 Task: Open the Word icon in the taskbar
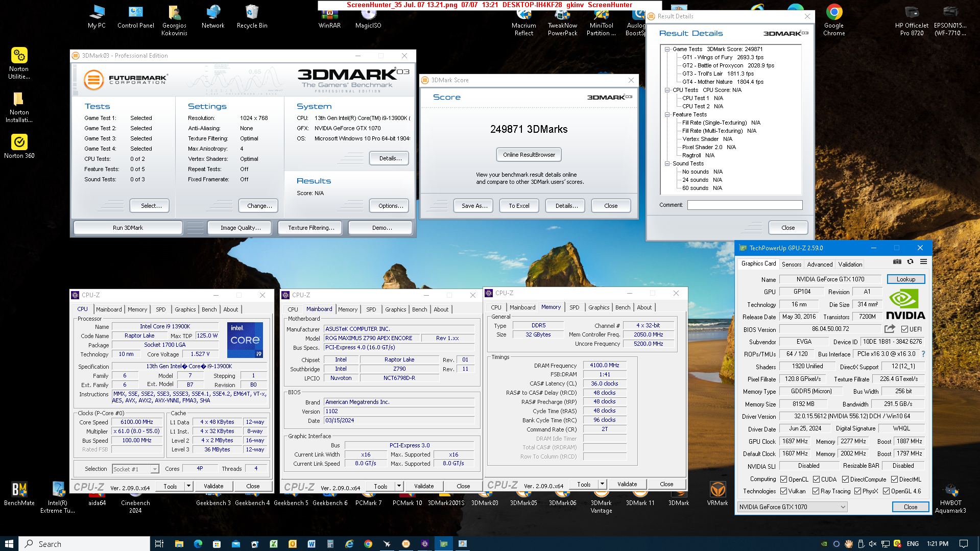[x=311, y=544]
